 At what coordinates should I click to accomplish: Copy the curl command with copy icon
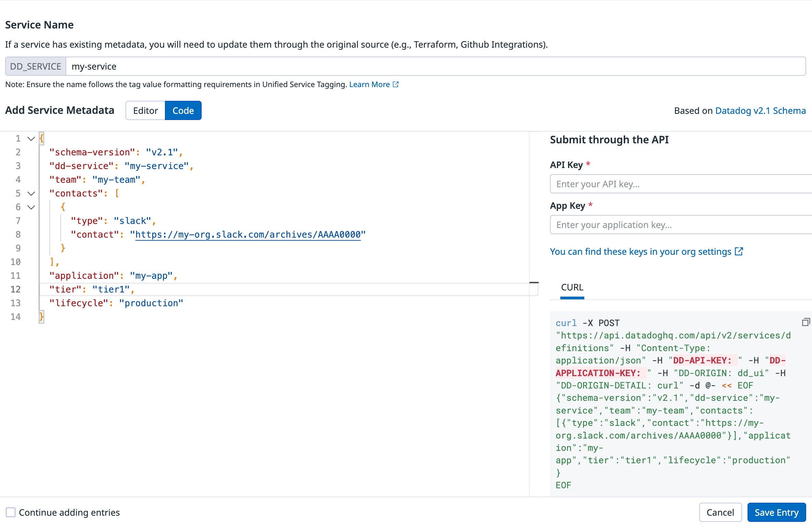pos(806,322)
